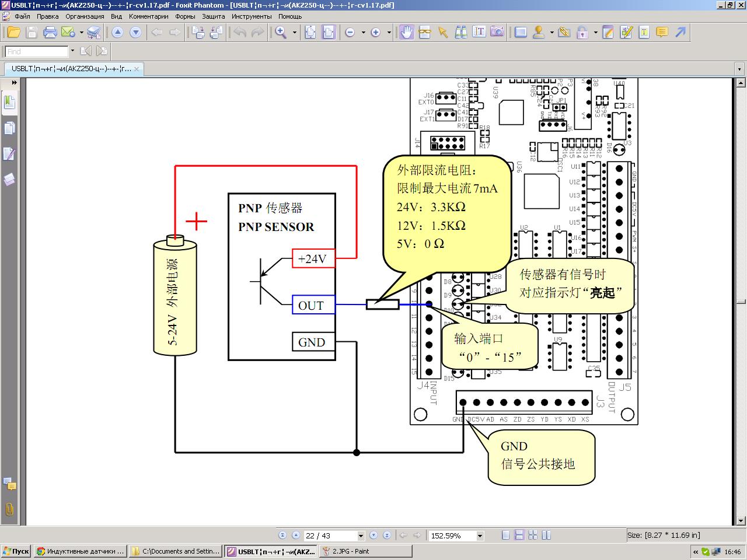This screenshot has height=560, width=747.
Task: Open the zoom percentage dropdown
Action: point(480,535)
